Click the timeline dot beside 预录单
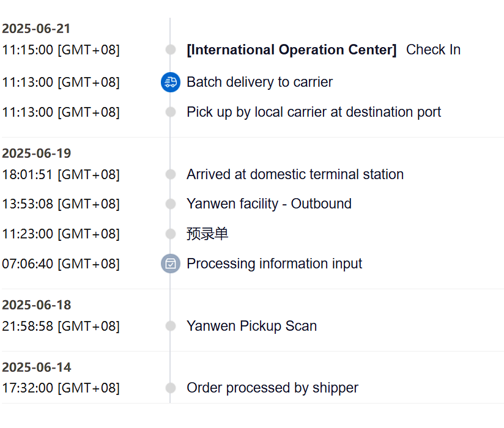Image resolution: width=504 pixels, height=428 pixels. pos(171,234)
